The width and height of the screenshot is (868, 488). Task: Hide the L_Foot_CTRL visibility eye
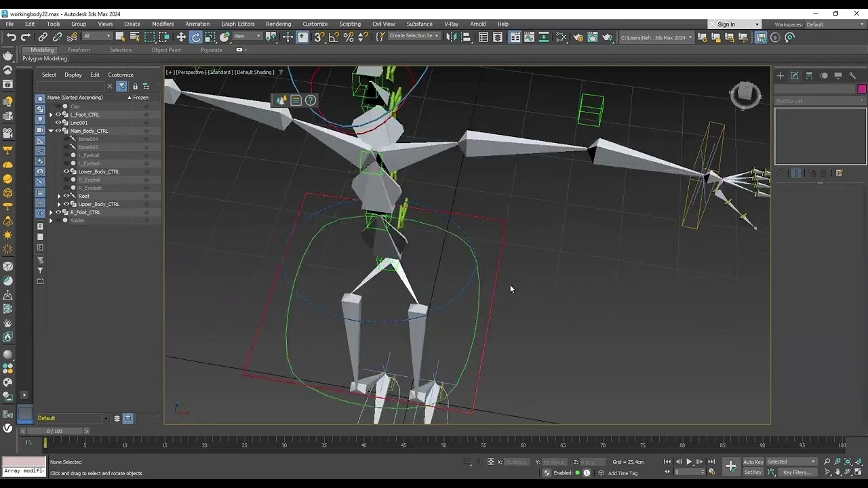pyautogui.click(x=58, y=115)
